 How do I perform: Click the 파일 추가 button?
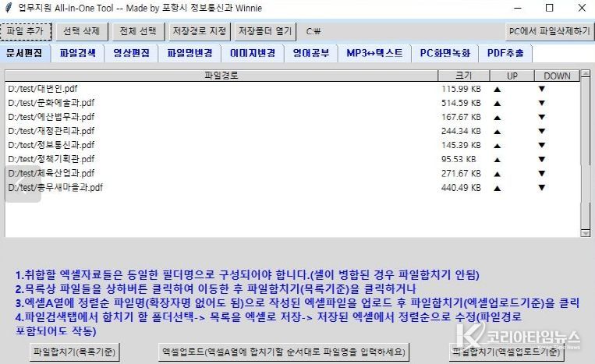pos(27,31)
